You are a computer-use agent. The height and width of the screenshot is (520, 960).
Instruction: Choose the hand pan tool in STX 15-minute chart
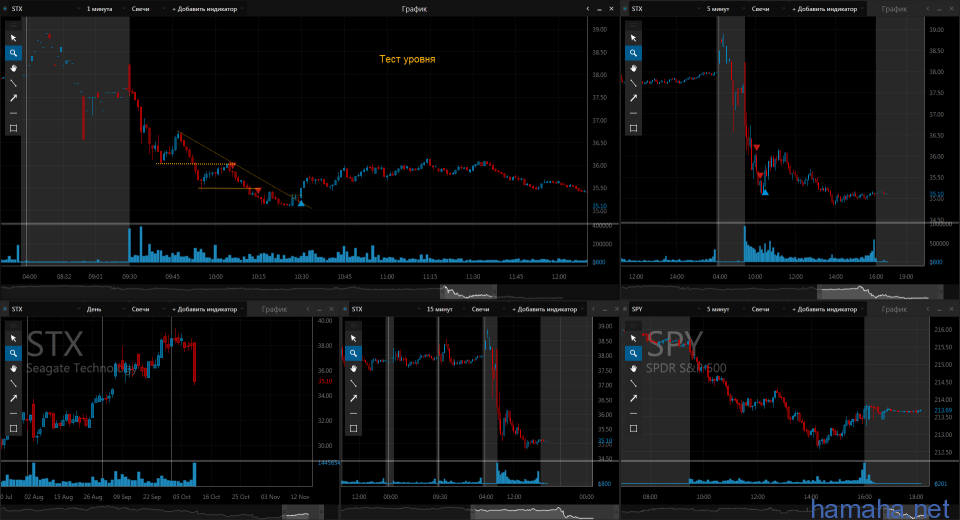[353, 368]
